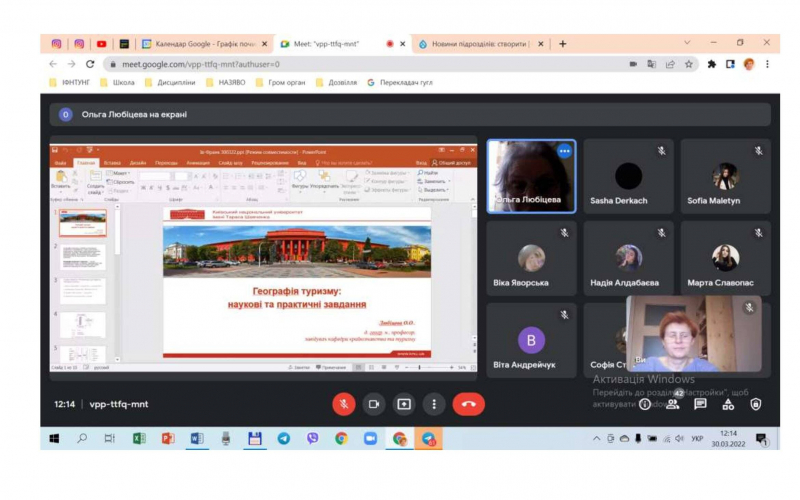This screenshot has width=800, height=500.
Task: Toggle the camera button in Meet
Action: [373, 404]
